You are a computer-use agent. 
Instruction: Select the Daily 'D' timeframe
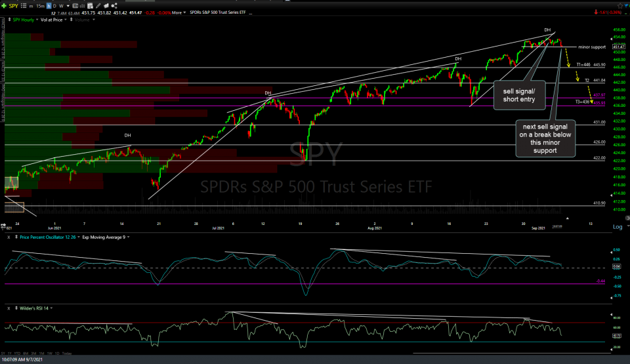[x=54, y=6]
